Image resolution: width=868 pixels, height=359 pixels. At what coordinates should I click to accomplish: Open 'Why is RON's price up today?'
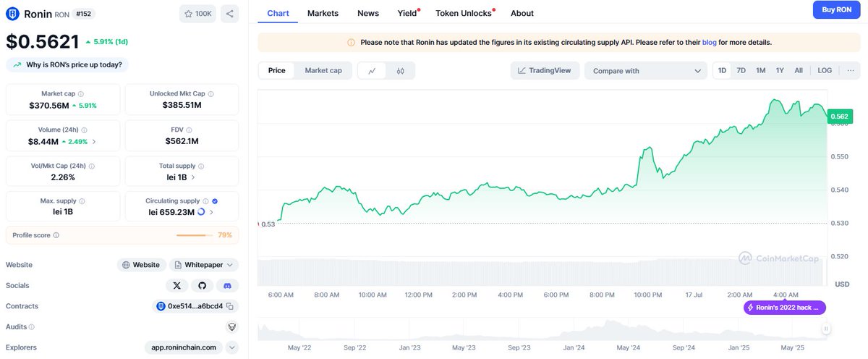[67, 64]
